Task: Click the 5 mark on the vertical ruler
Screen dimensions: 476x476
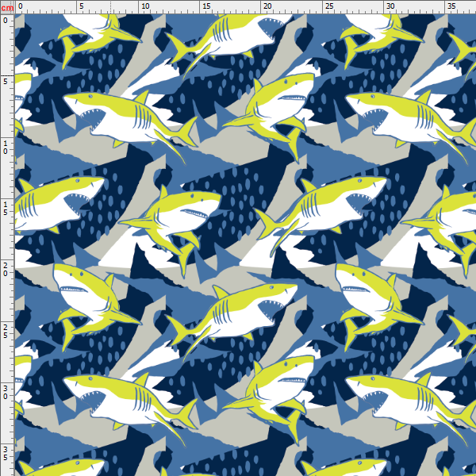Action: (6, 82)
